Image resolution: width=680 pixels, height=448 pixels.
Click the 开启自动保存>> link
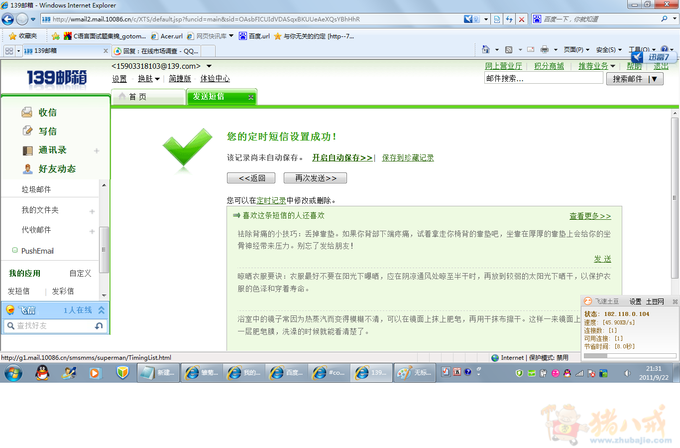(342, 158)
